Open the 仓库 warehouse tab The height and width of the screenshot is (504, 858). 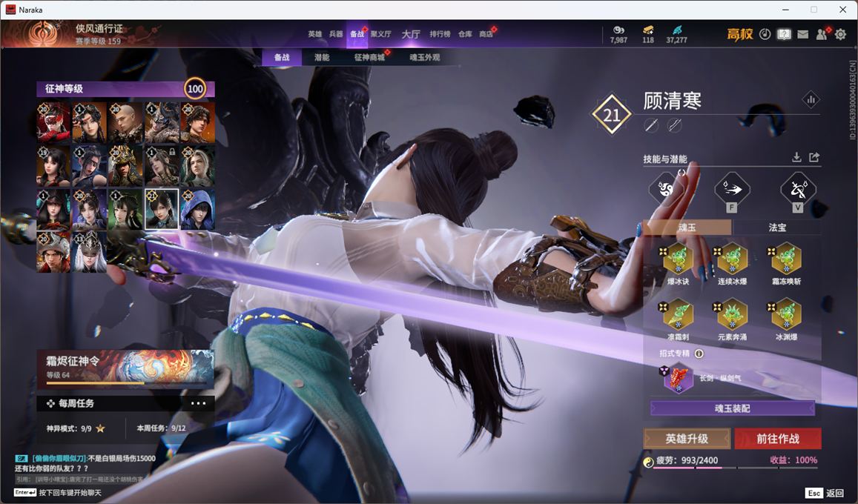tap(465, 34)
